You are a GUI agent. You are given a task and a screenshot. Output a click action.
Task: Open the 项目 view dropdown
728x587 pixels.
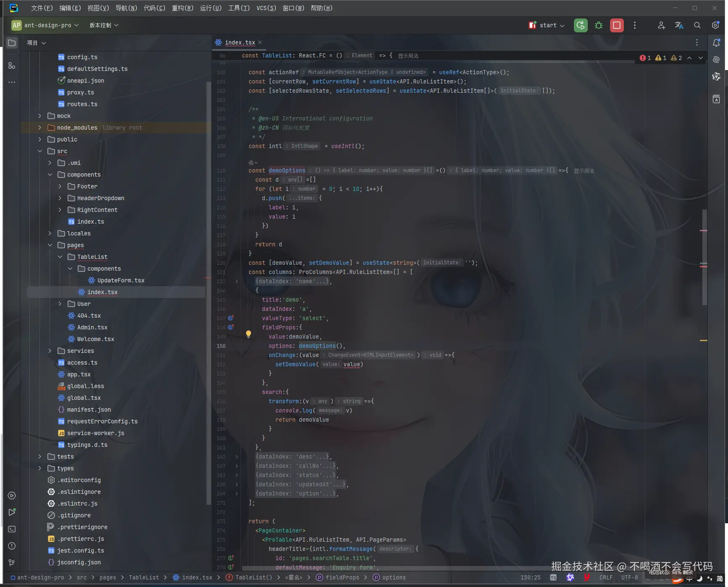click(x=37, y=43)
